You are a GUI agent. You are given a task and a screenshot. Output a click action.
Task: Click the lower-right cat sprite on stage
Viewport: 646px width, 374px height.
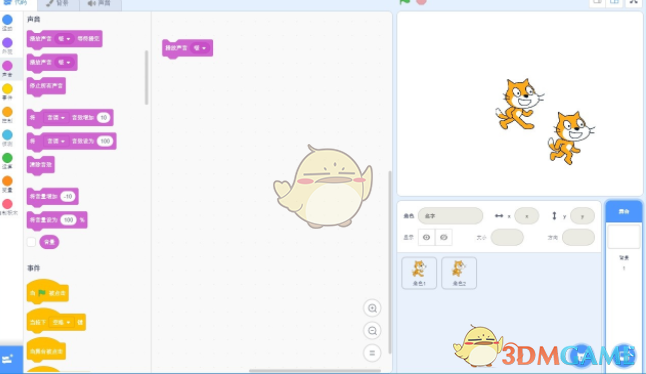point(571,138)
